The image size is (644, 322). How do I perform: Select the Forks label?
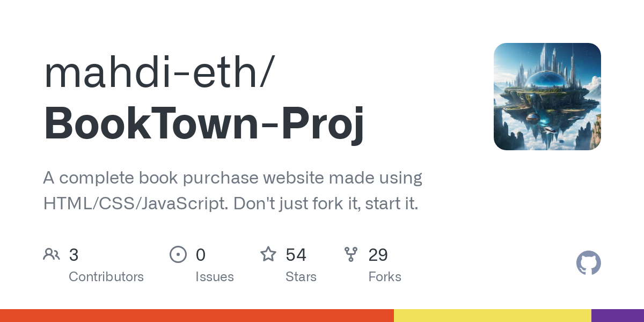(x=385, y=277)
